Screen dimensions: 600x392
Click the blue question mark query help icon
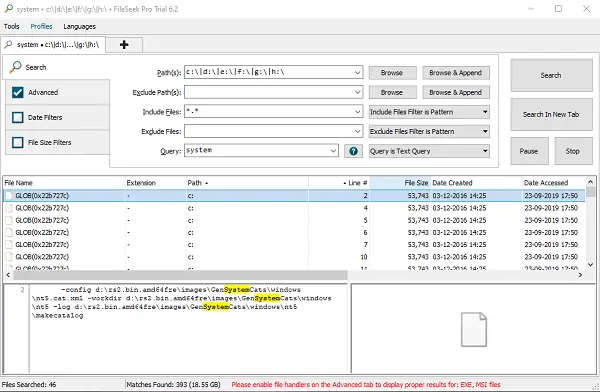(x=353, y=151)
